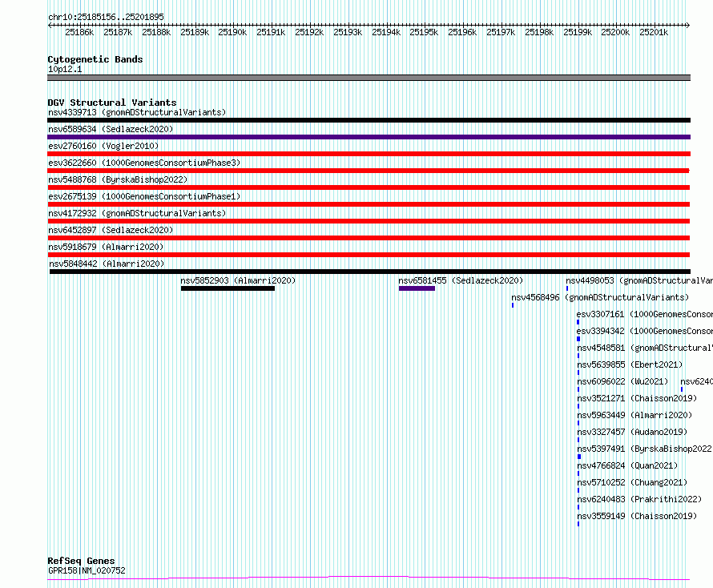Open variant esv2675139 (1000GenomesConsortiumPhase1)
Image resolution: width=713 pixels, height=588 pixels.
tap(144, 196)
